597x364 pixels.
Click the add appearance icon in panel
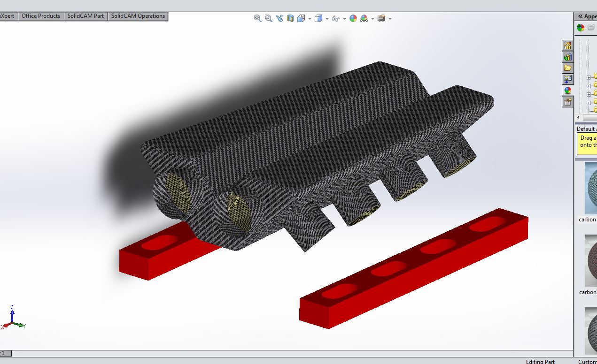581,28
